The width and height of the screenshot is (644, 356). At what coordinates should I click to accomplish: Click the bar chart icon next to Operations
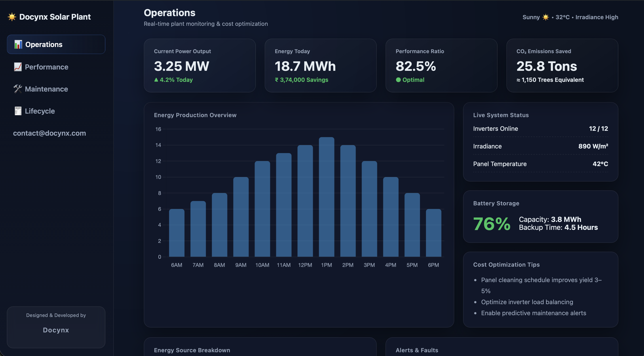pyautogui.click(x=18, y=44)
